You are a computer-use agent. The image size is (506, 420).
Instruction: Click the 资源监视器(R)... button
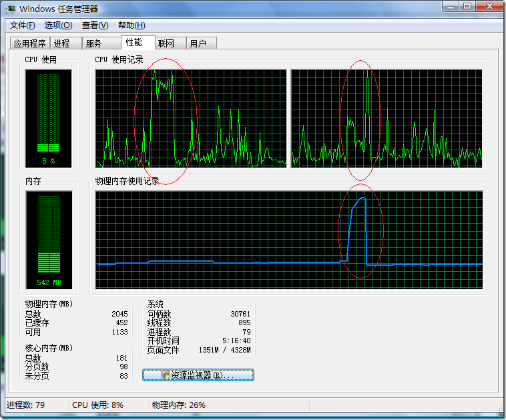tap(198, 375)
